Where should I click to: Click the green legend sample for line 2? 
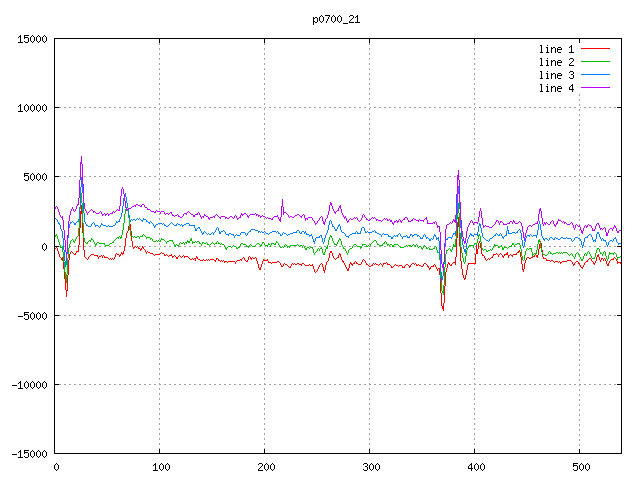[x=595, y=61]
